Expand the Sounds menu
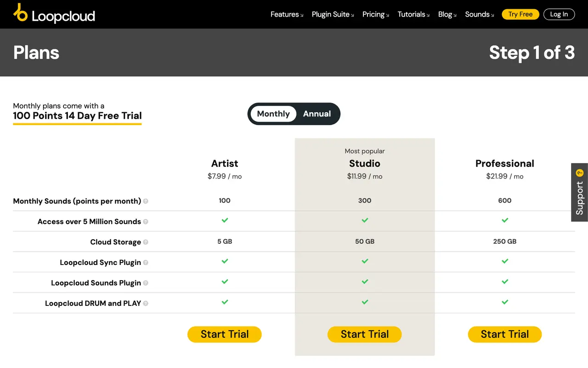This screenshot has width=588, height=368. [479, 14]
